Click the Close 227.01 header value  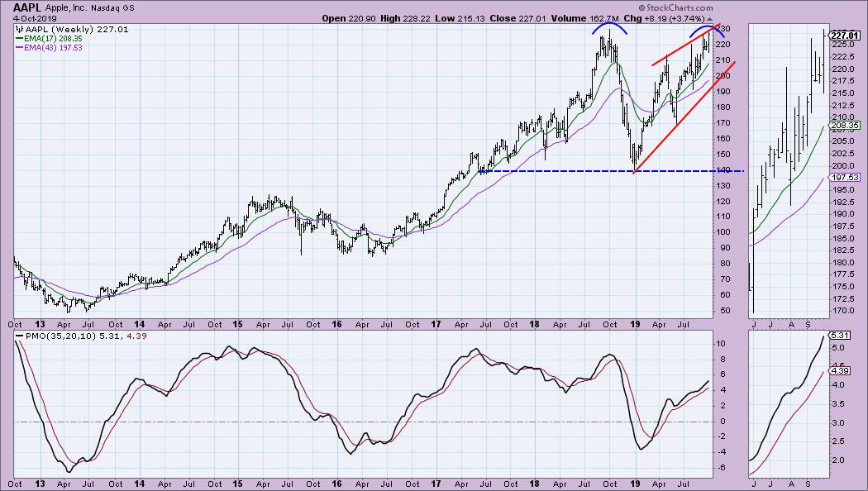pyautogui.click(x=517, y=18)
